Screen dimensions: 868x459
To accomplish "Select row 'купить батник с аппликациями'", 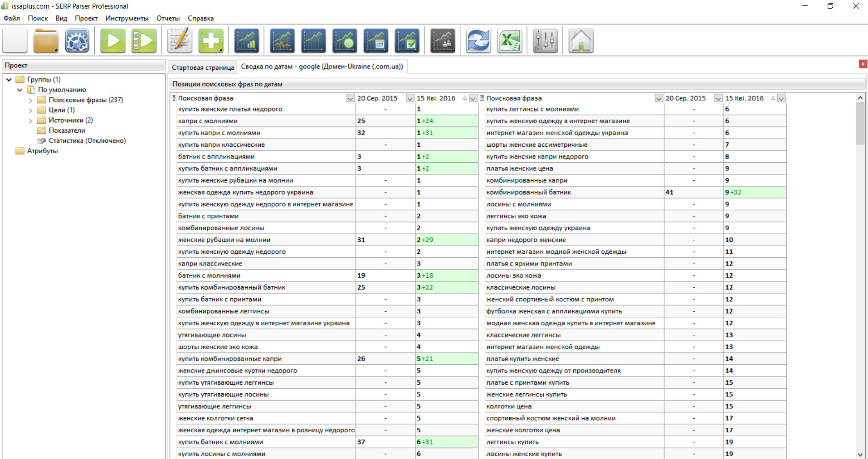I will tap(327, 169).
